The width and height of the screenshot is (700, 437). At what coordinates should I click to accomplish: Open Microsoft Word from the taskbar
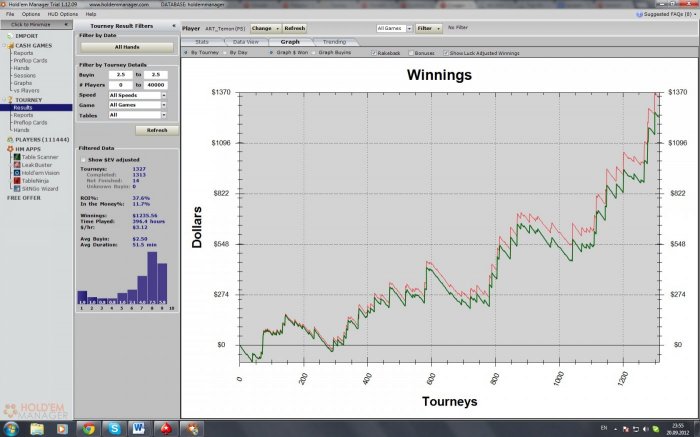(x=139, y=429)
